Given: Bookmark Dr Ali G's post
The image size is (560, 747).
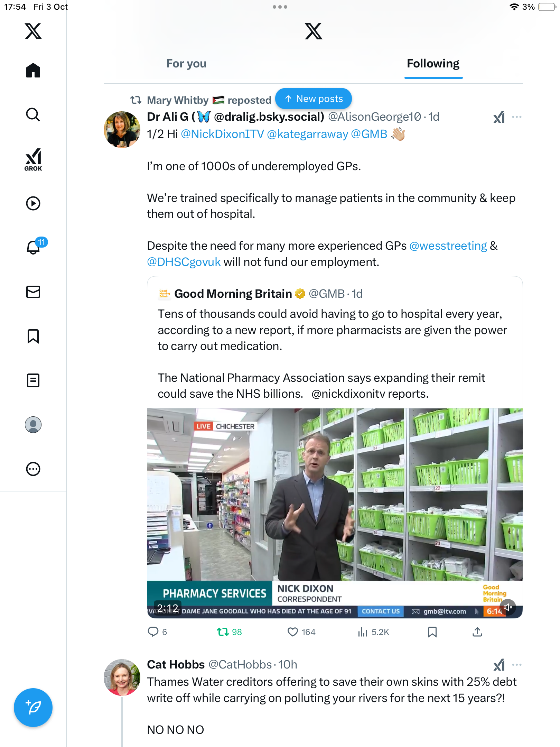Looking at the screenshot, I should 432,632.
